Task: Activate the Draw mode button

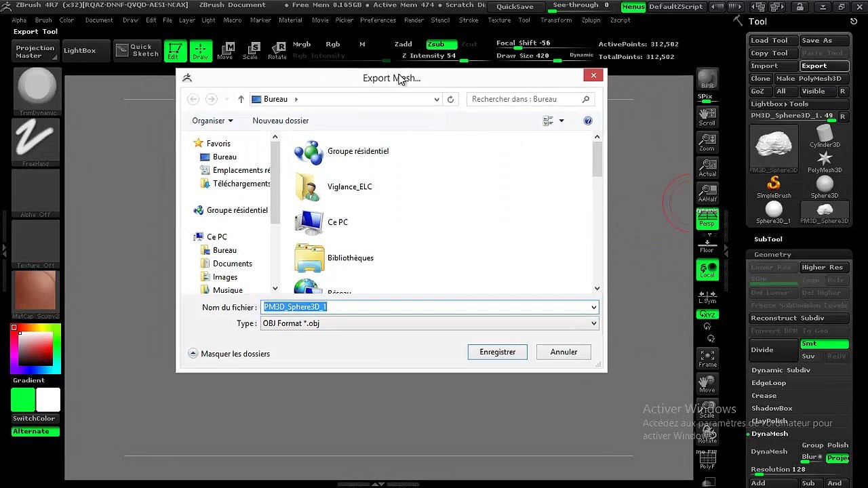Action: click(x=200, y=51)
